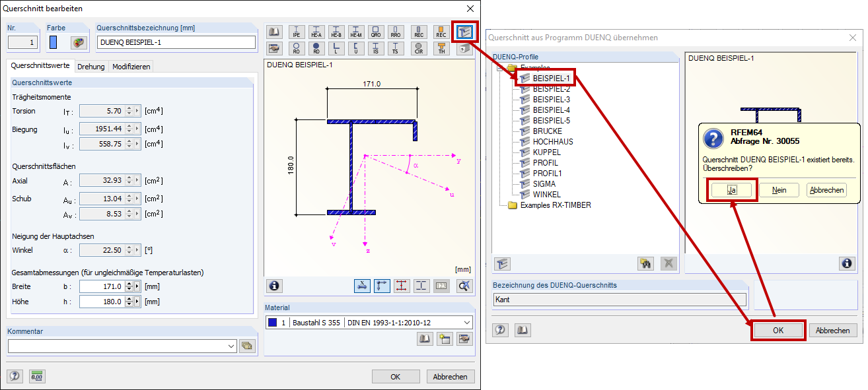Import cross-section from DUENQ program icon

(465, 32)
